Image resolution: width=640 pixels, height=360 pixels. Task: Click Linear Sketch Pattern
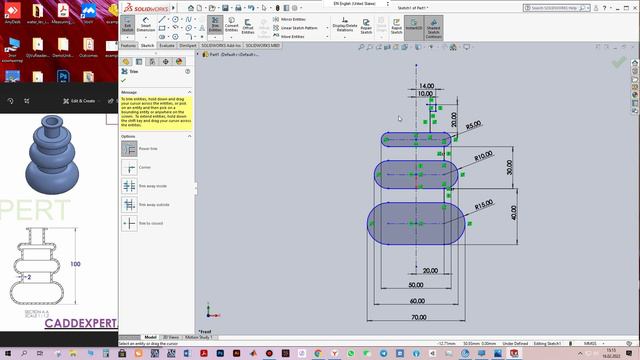(x=295, y=28)
